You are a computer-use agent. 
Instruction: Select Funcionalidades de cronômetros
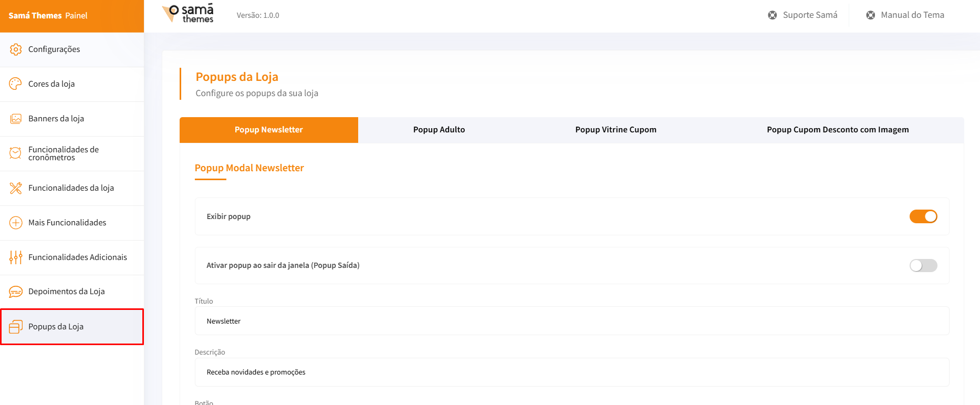pyautogui.click(x=72, y=153)
